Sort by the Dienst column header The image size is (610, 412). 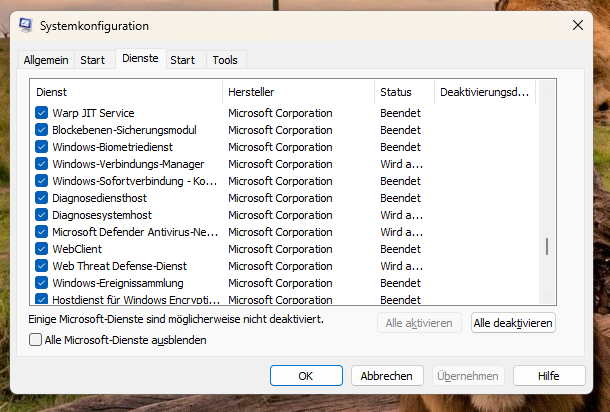(126, 92)
